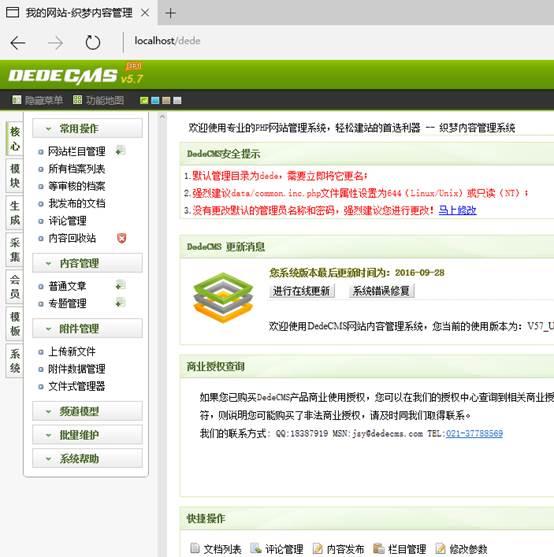Image resolution: width=554 pixels, height=557 pixels.
Task: Switch to the 核心 side tab
Action: pos(15,139)
